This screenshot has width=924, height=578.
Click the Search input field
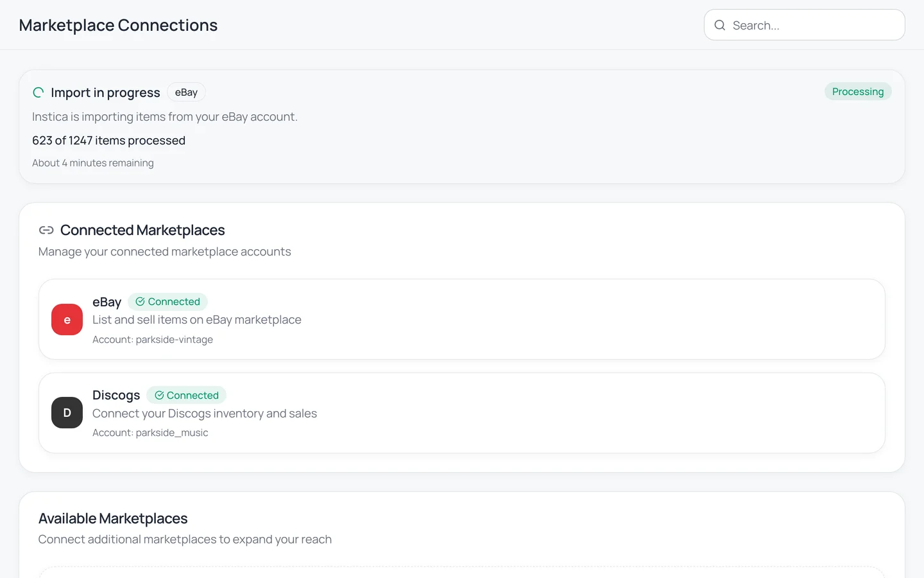click(x=804, y=25)
